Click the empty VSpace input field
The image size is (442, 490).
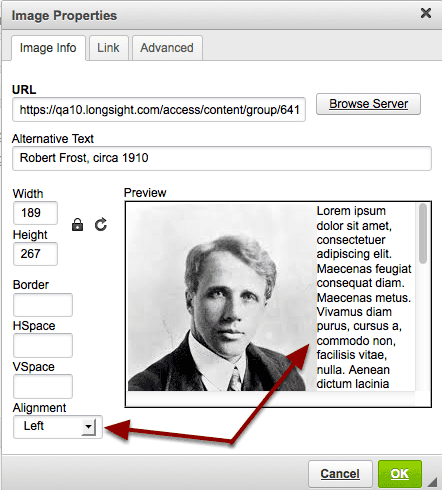(x=43, y=386)
